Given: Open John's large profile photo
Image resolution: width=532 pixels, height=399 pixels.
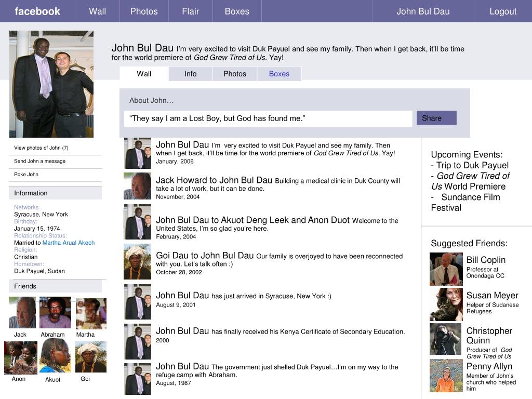Looking at the screenshot, I should pyautogui.click(x=51, y=84).
